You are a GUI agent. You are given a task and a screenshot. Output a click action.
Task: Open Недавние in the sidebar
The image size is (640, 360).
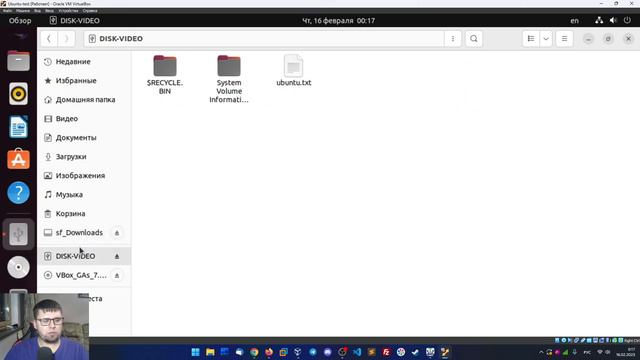84,62
